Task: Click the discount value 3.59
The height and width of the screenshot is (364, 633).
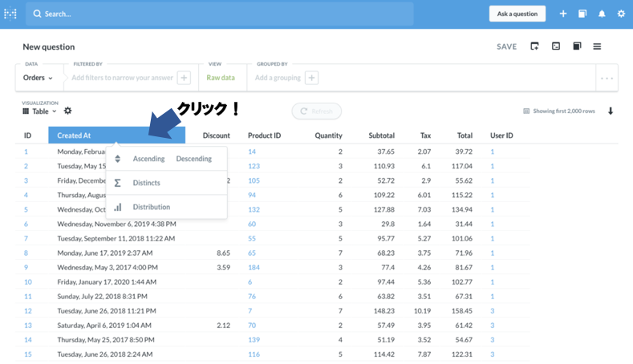Action: click(223, 268)
